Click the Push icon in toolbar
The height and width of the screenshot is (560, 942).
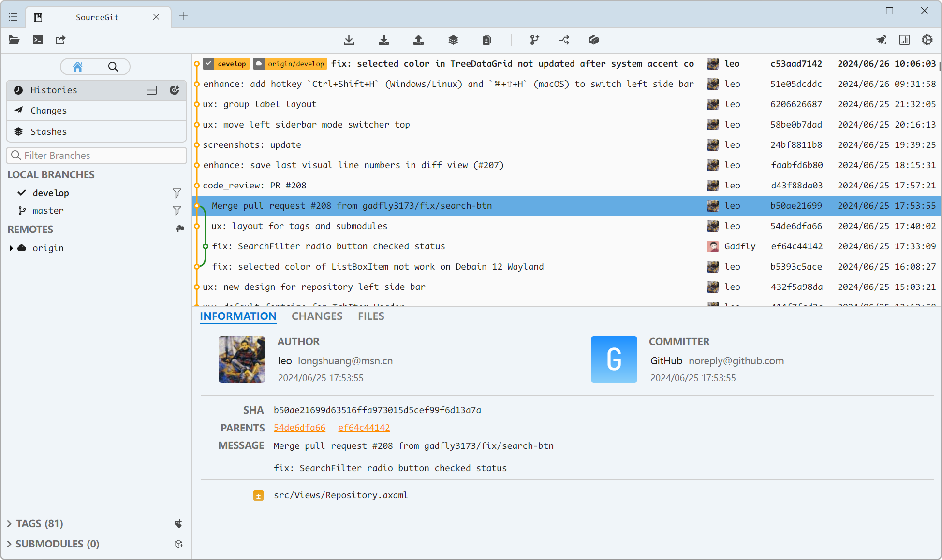(418, 40)
